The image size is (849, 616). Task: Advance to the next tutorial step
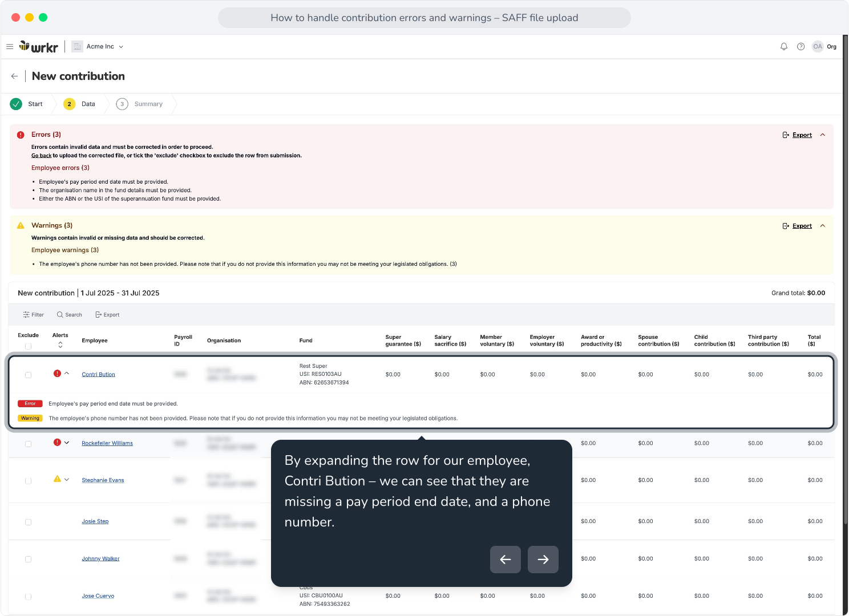[543, 560]
